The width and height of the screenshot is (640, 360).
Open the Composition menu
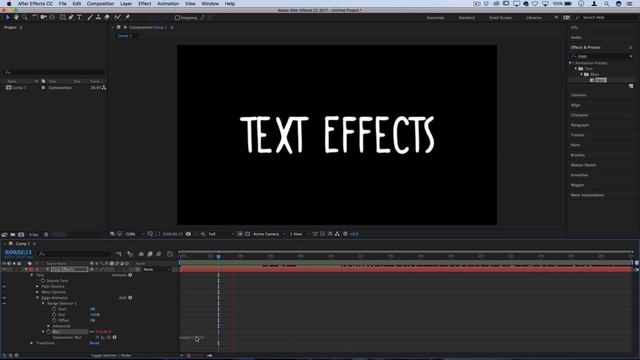pyautogui.click(x=100, y=4)
